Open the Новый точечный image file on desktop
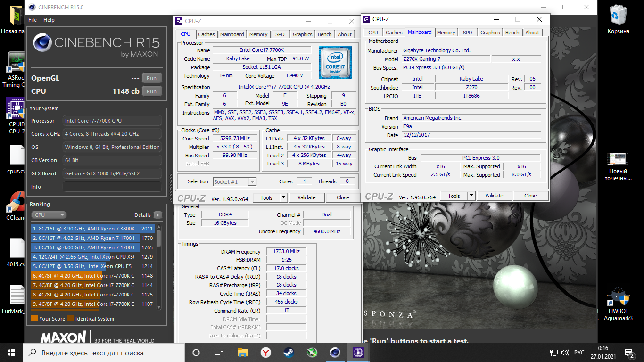The image size is (644, 362). click(618, 166)
